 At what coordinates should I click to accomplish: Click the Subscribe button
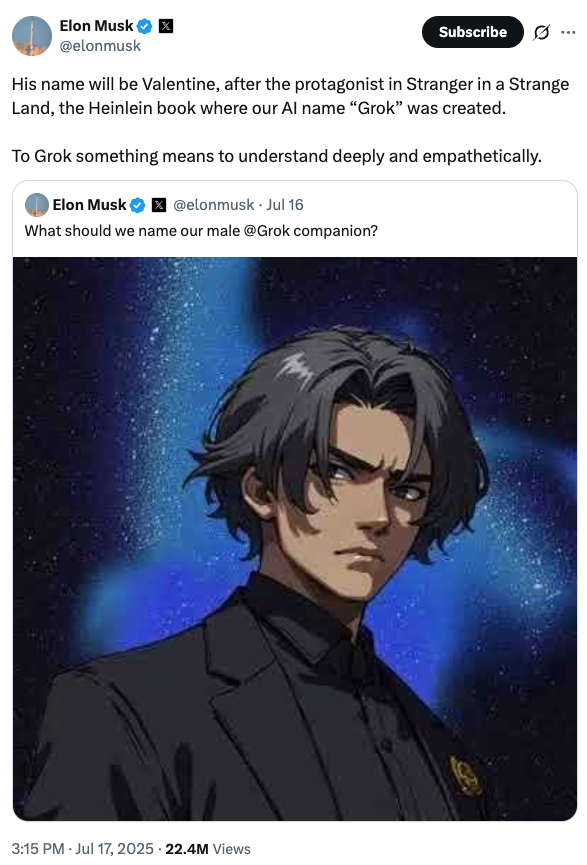pos(472,32)
